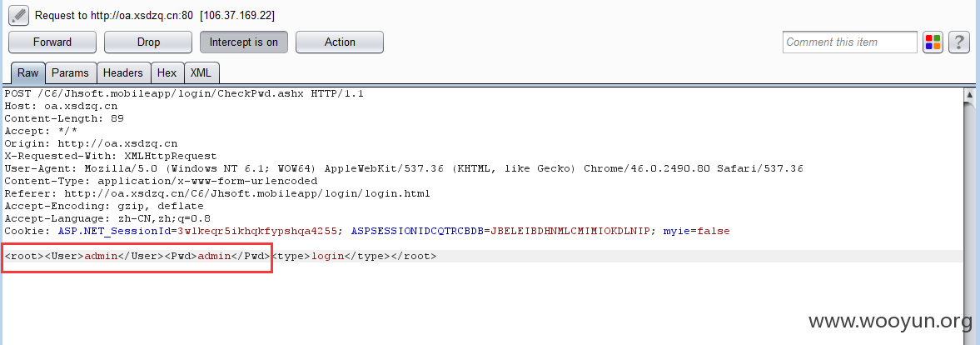980x345 pixels.
Task: Switch to the XML tab
Action: (201, 73)
